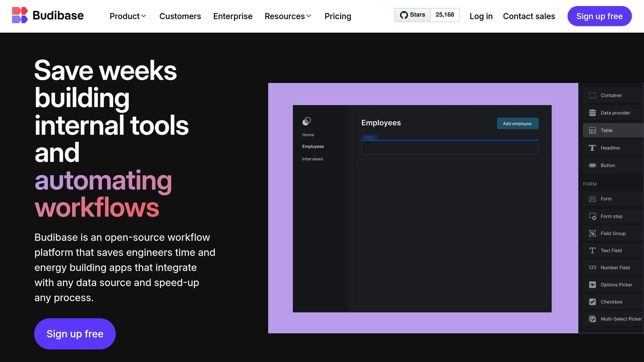Click the FORM section label
644x362 pixels.
pos(590,184)
